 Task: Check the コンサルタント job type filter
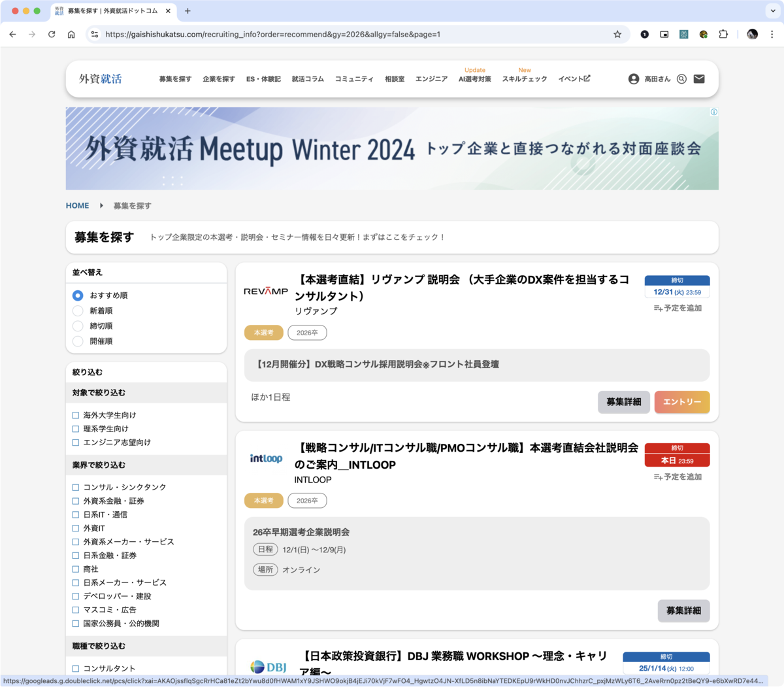click(76, 668)
